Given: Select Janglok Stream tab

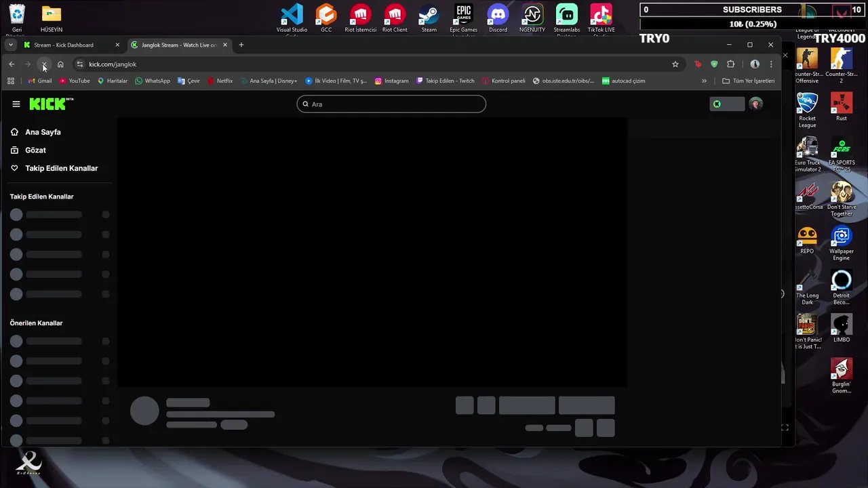Looking at the screenshot, I should click(x=180, y=45).
